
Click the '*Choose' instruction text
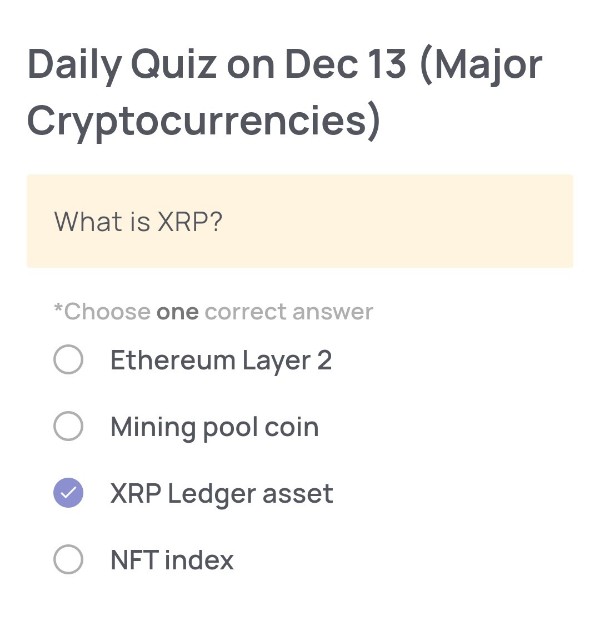click(x=102, y=312)
